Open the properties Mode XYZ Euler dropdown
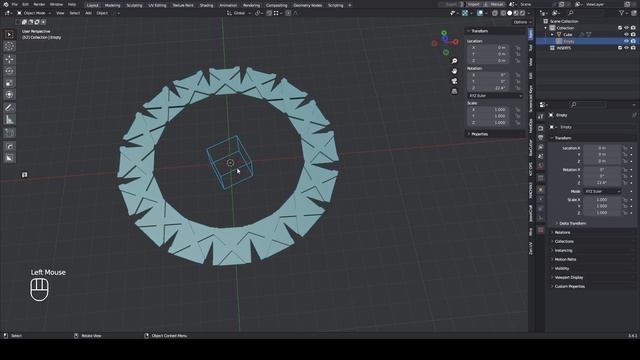 pyautogui.click(x=602, y=191)
